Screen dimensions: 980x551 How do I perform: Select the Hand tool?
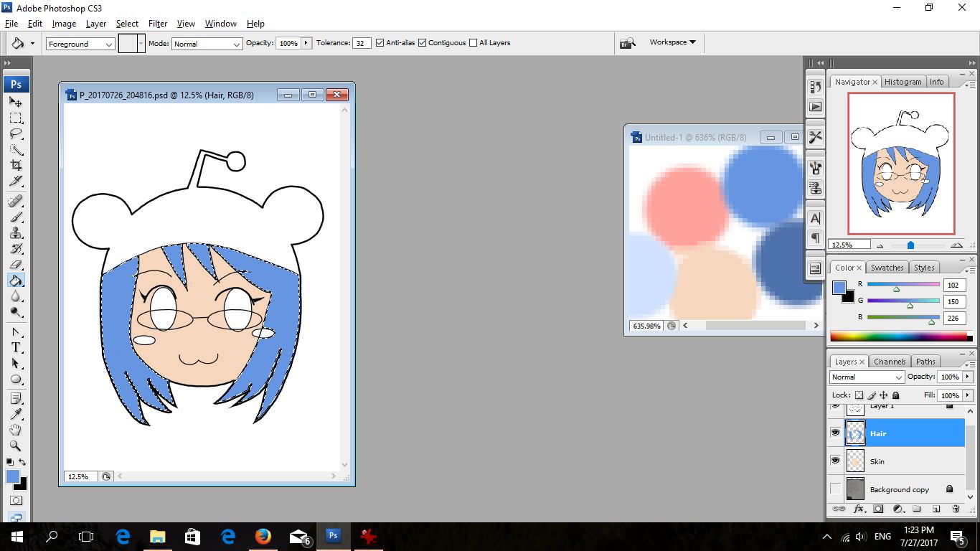[15, 430]
